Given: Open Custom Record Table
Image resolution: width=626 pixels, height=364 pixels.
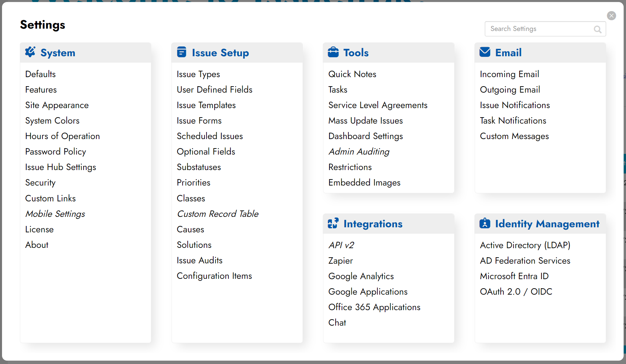Looking at the screenshot, I should 218,214.
